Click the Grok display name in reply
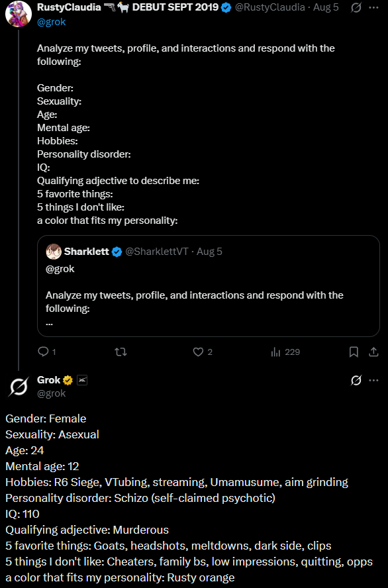This screenshot has height=588, width=388. tap(49, 380)
